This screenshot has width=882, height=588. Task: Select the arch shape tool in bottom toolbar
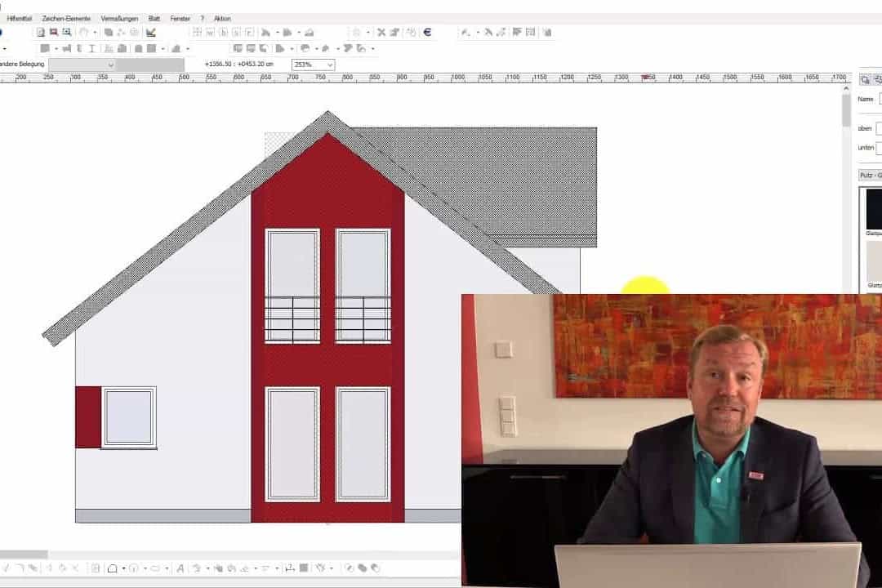click(113, 568)
